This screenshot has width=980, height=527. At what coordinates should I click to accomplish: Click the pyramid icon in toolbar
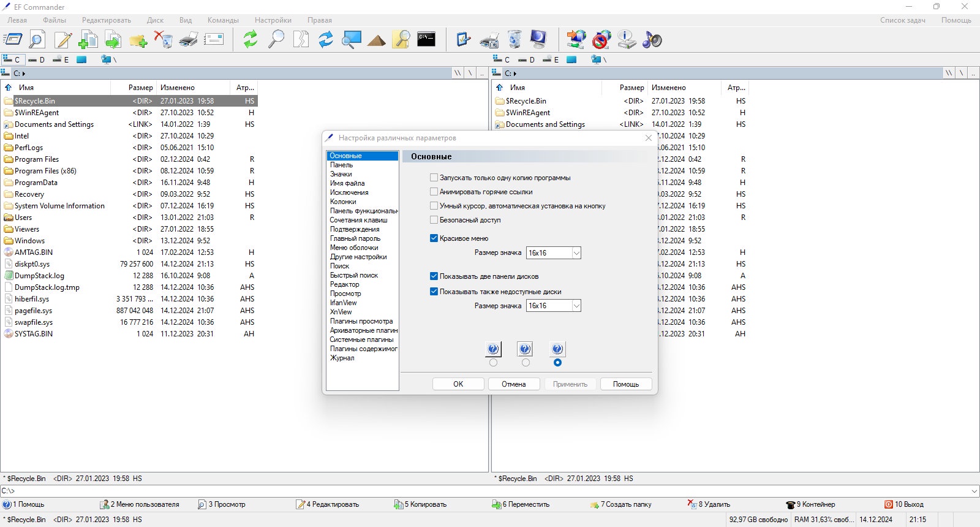click(376, 40)
